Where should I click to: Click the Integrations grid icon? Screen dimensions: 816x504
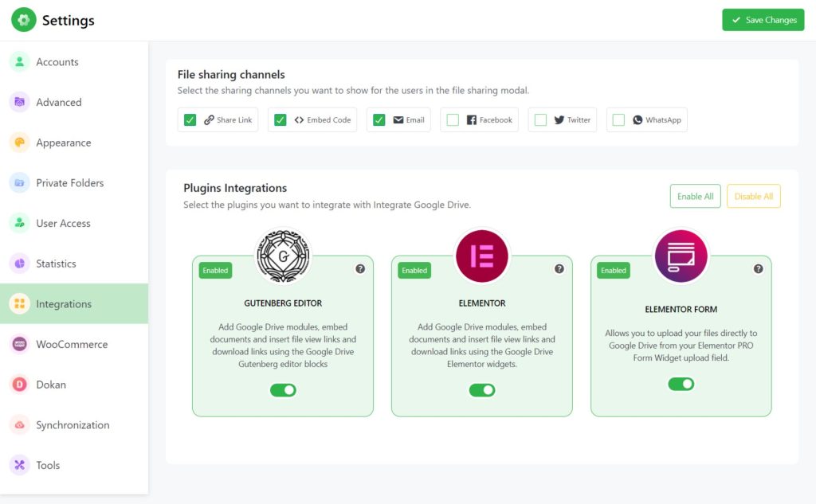pyautogui.click(x=20, y=303)
